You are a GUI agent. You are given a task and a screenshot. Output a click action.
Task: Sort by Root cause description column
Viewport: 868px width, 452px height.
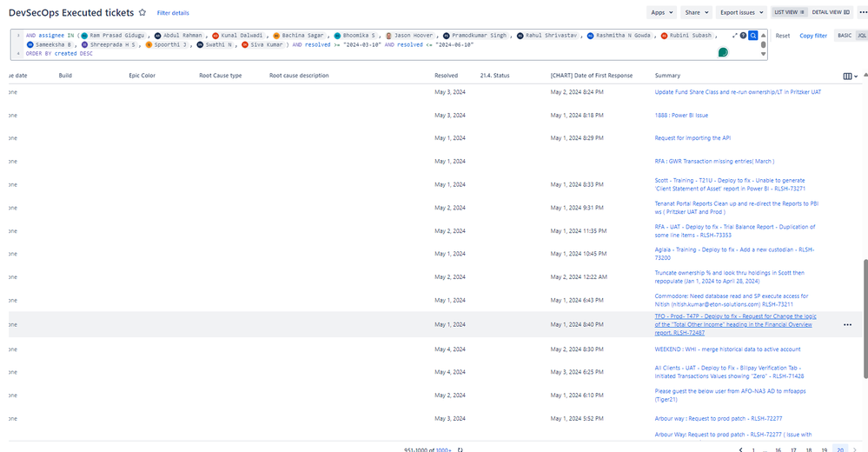(x=299, y=76)
